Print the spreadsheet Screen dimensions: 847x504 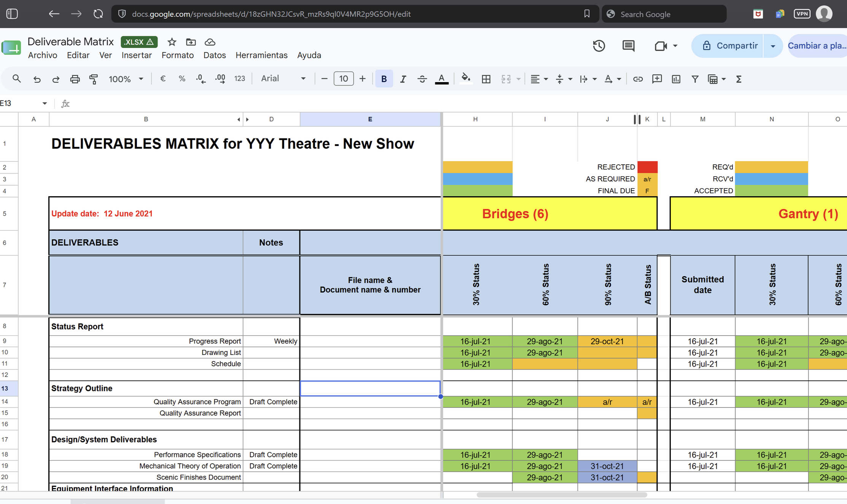[75, 79]
